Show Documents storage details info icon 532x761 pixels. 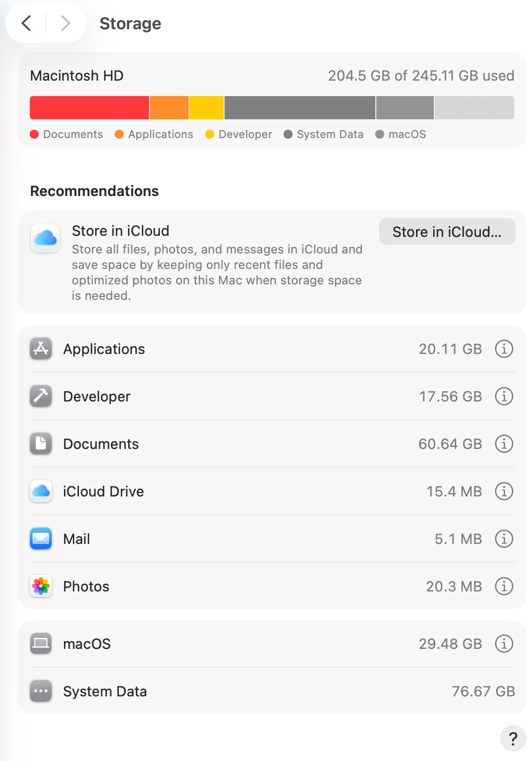(x=504, y=443)
